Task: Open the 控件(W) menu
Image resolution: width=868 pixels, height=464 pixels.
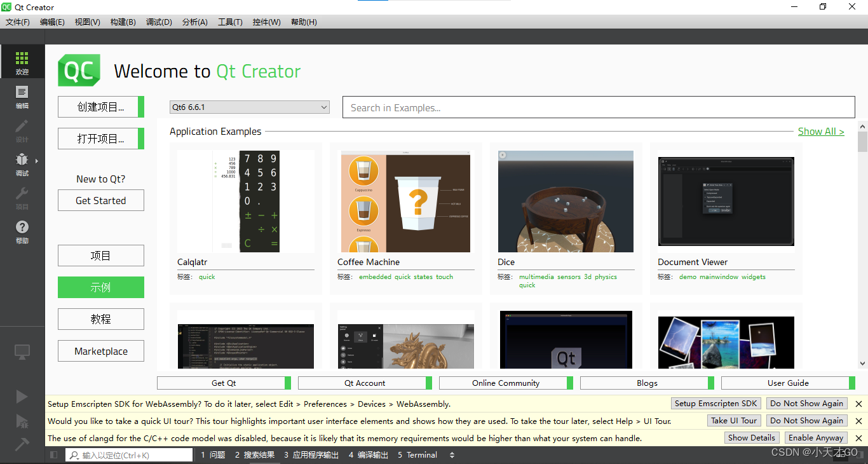Action: click(267, 22)
